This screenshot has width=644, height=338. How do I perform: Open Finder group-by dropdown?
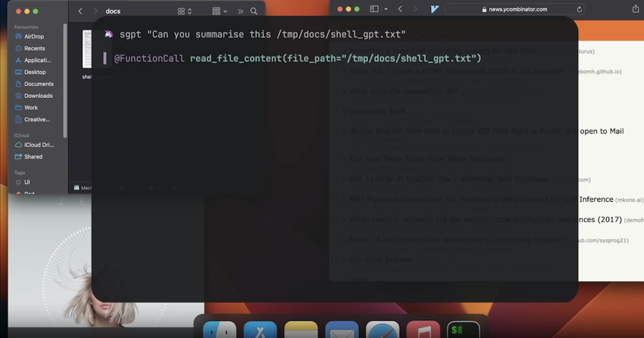click(219, 11)
